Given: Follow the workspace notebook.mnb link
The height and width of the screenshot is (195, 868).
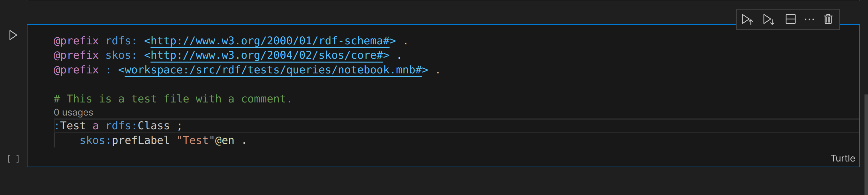Looking at the screenshot, I should (273, 70).
